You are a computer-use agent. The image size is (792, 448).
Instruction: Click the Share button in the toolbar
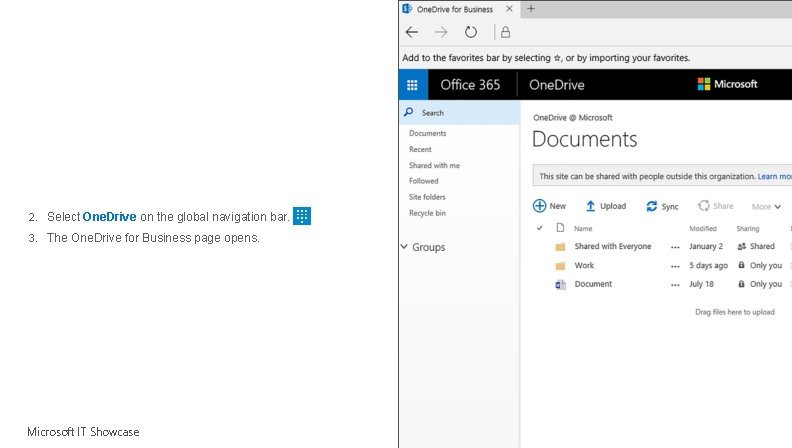[x=715, y=206]
